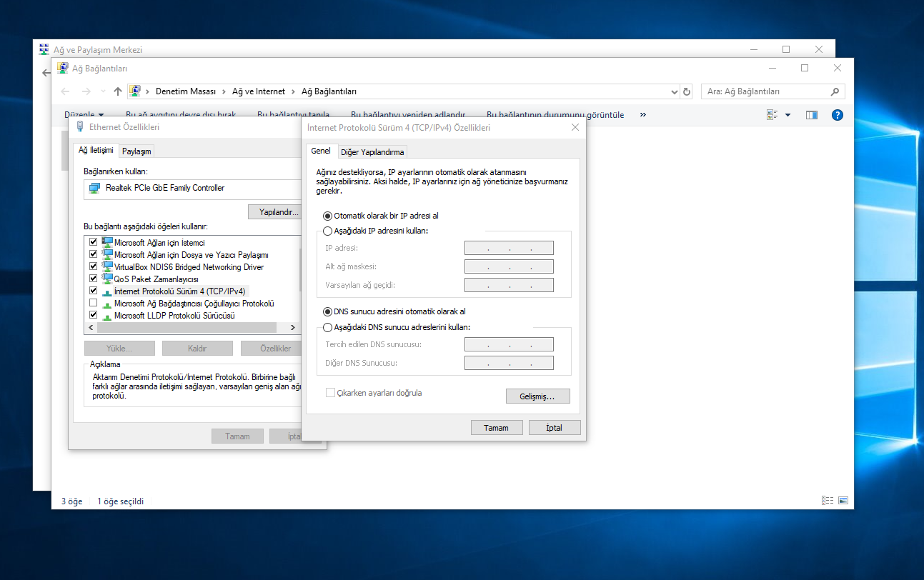Click TCP/IPv4 protocol item icon
Viewport: 924px width, 580px height.
pos(107,291)
